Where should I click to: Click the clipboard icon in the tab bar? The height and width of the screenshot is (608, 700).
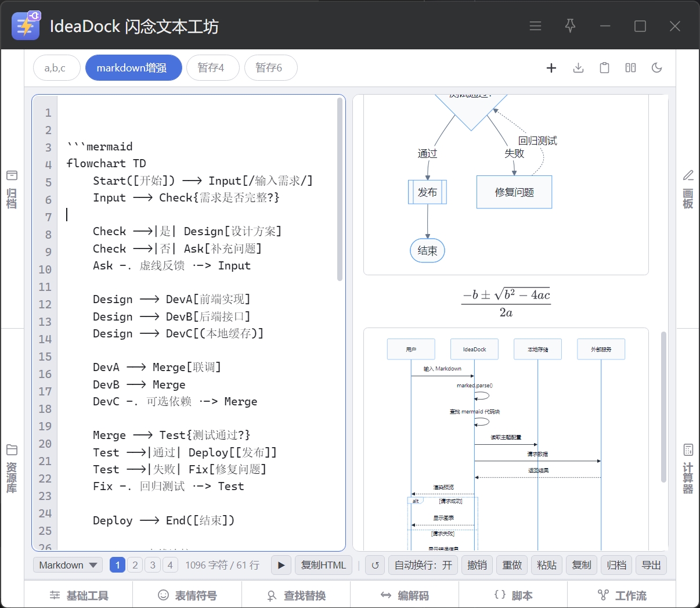pos(604,68)
